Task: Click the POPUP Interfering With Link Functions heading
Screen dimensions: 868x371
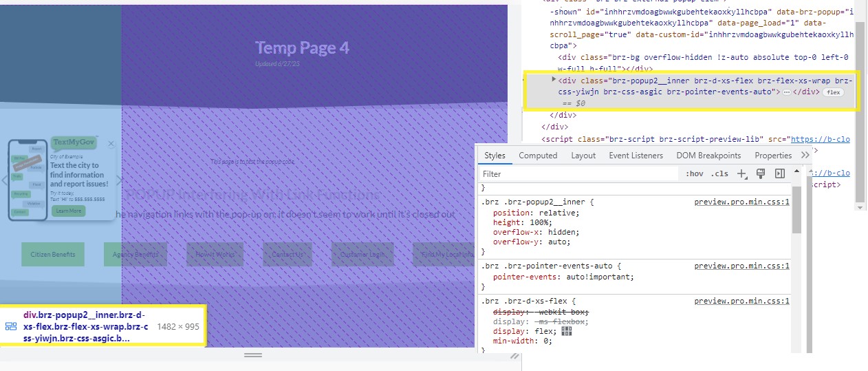Action: coord(252,195)
